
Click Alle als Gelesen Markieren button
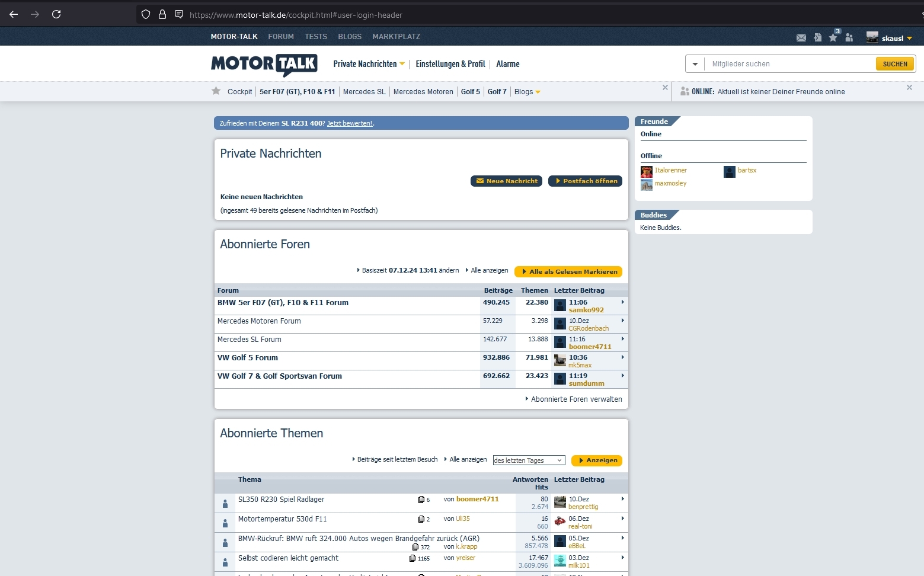pyautogui.click(x=568, y=271)
